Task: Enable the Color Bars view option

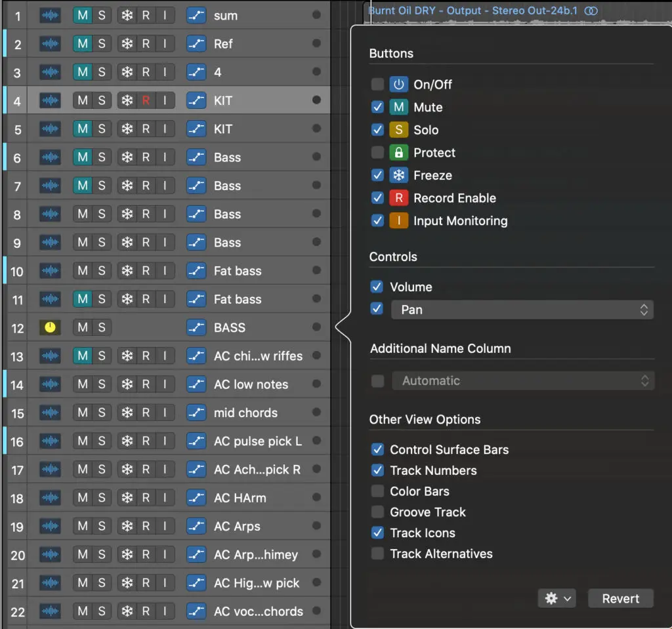Action: tap(377, 491)
